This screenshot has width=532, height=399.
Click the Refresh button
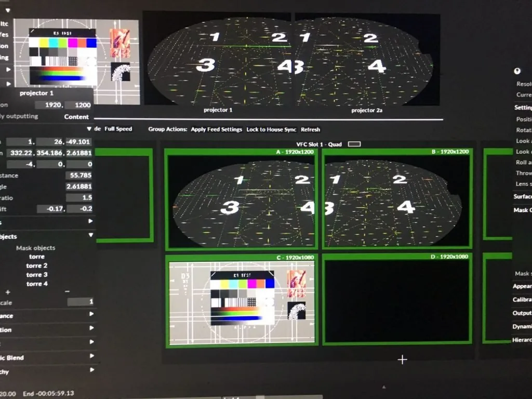pos(311,129)
